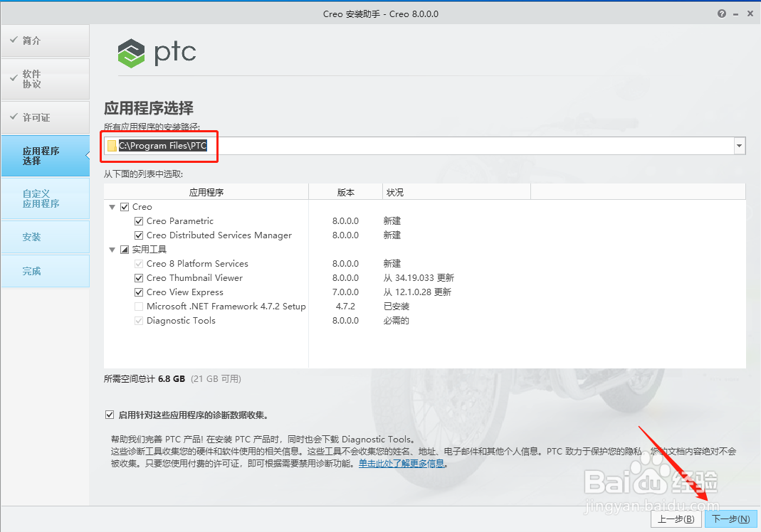Select the Creo 8 Platform Services label
Image resolution: width=761 pixels, height=532 pixels.
click(x=197, y=264)
